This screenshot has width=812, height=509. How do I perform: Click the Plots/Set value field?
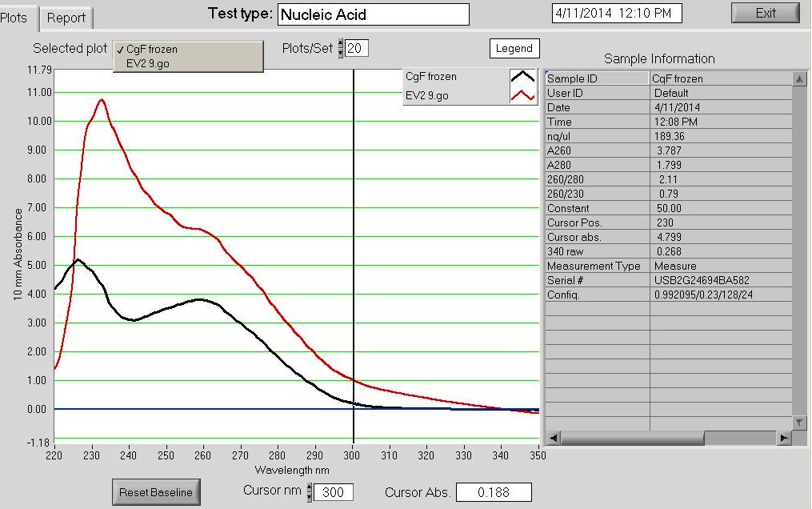click(357, 49)
